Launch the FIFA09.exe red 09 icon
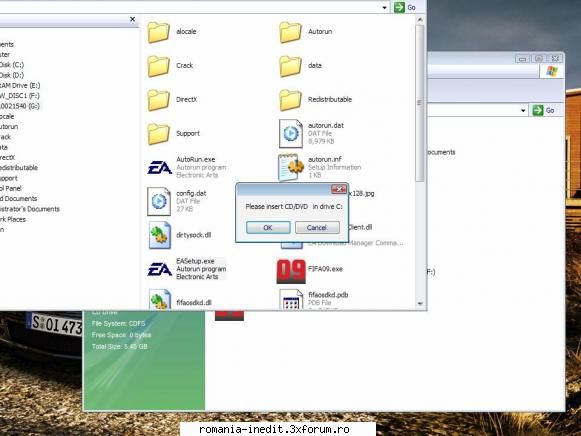 pyautogui.click(x=291, y=271)
